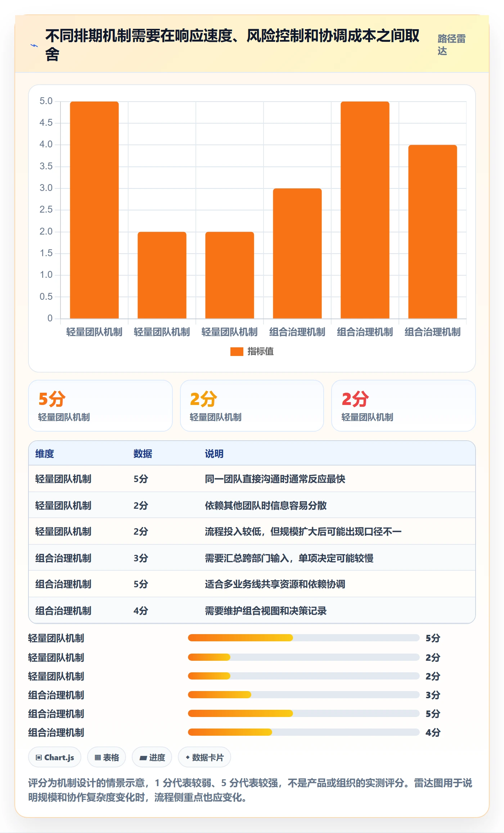
Task: Click the 数据 column header
Action: click(143, 454)
